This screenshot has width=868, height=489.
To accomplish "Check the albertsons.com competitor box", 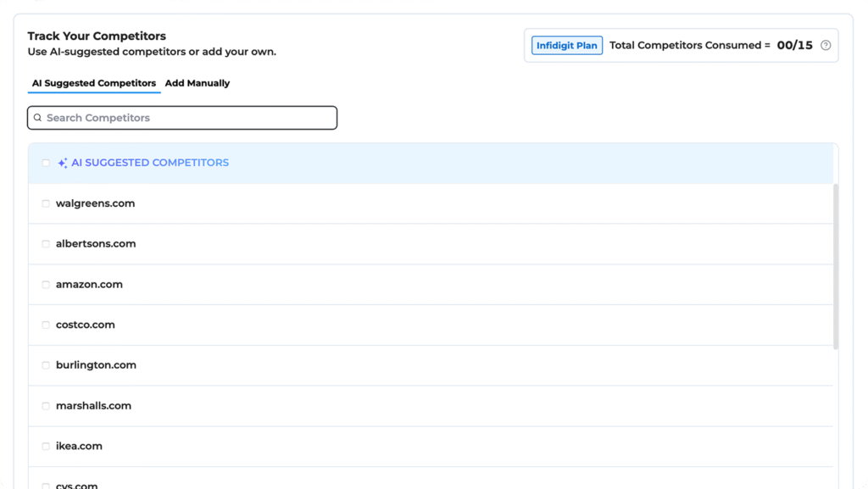I will tap(46, 244).
